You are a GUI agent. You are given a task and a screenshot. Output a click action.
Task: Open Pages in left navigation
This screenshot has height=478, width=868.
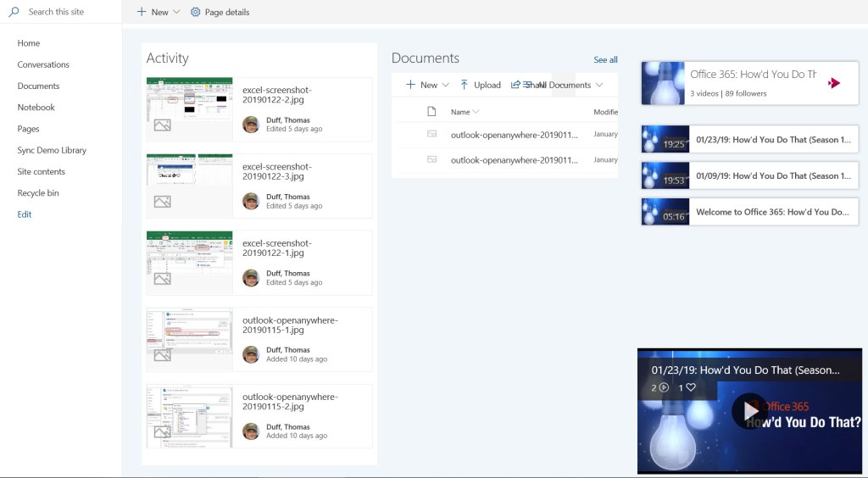[28, 129]
